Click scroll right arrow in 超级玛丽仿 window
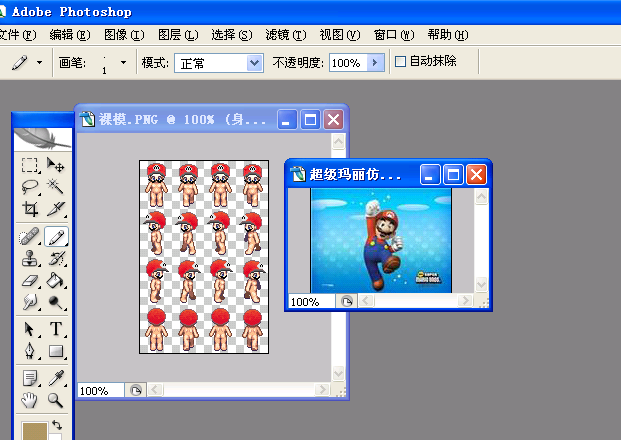 pos(465,301)
